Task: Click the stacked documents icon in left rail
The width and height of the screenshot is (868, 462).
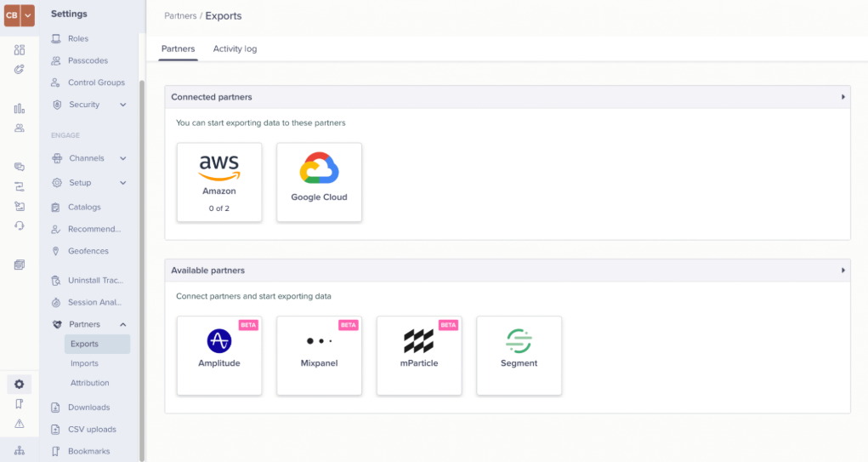Action: point(20,265)
